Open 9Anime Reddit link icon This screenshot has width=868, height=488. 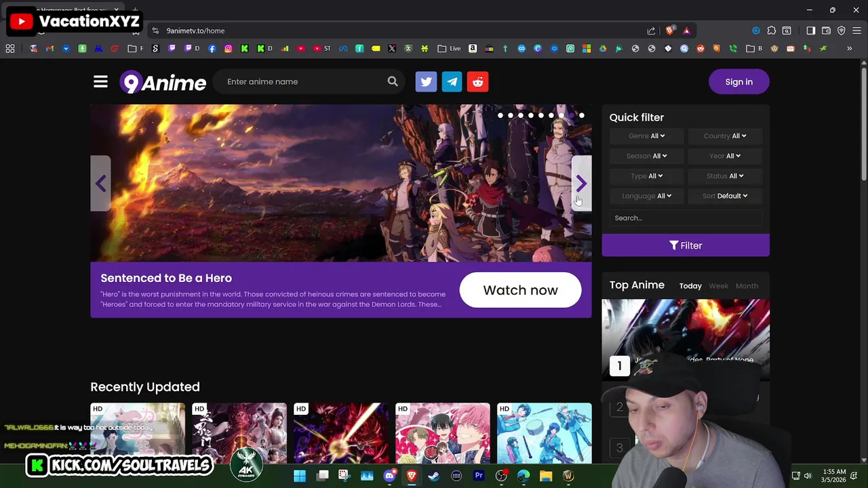477,82
